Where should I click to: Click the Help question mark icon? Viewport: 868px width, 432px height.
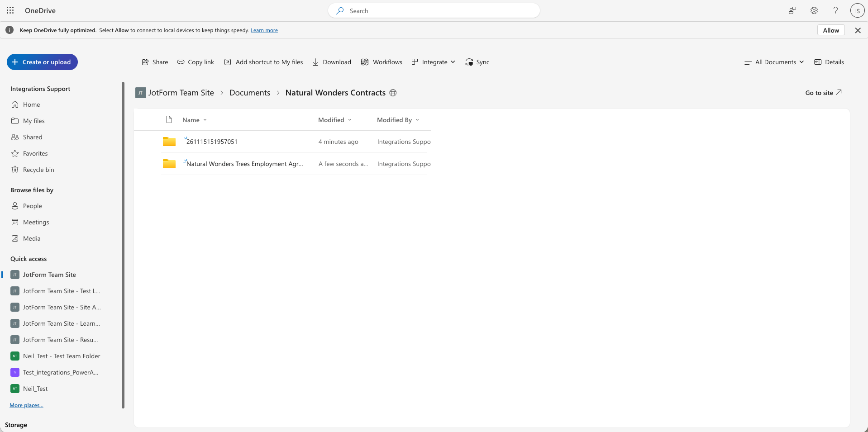tap(835, 10)
